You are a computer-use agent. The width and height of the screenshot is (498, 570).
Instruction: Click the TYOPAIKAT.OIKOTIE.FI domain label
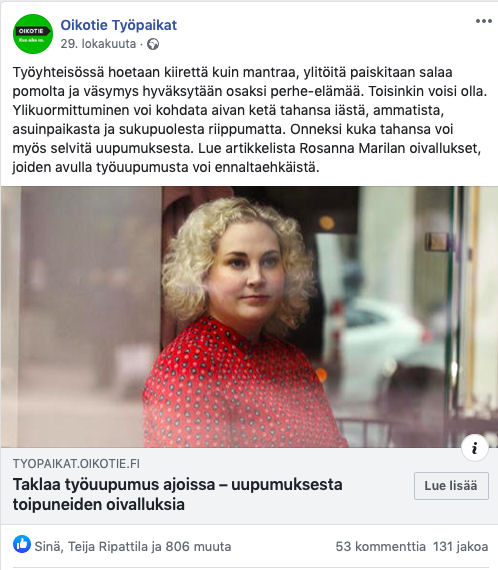76,464
